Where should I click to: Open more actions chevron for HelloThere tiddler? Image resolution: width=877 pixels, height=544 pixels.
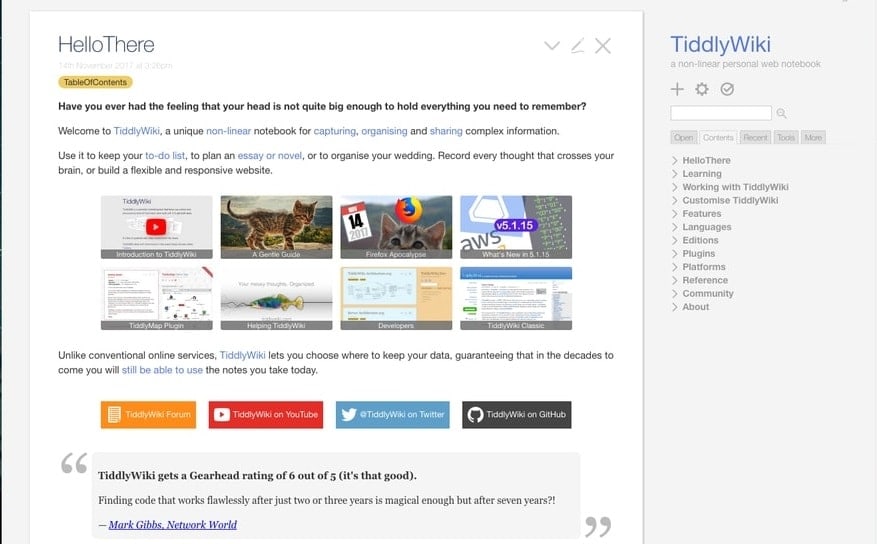point(552,46)
